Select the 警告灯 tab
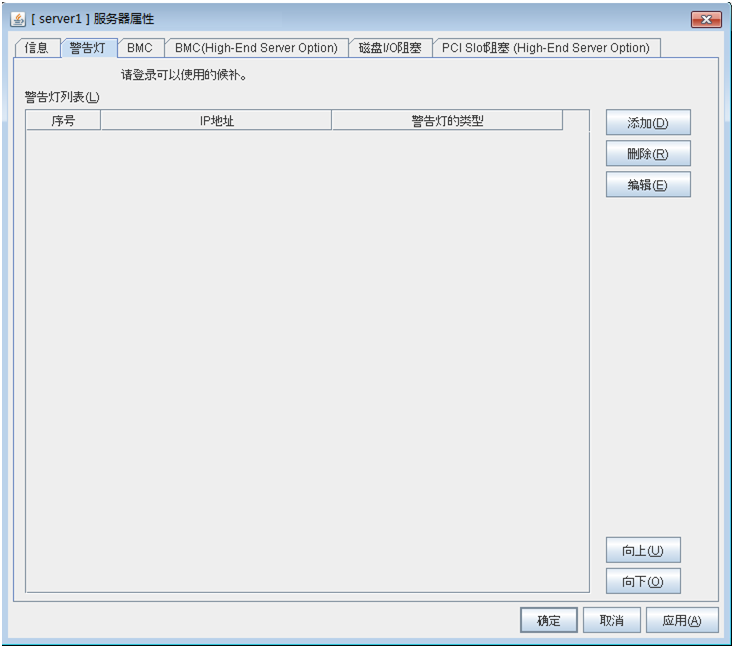This screenshot has width=734, height=648. pyautogui.click(x=88, y=48)
